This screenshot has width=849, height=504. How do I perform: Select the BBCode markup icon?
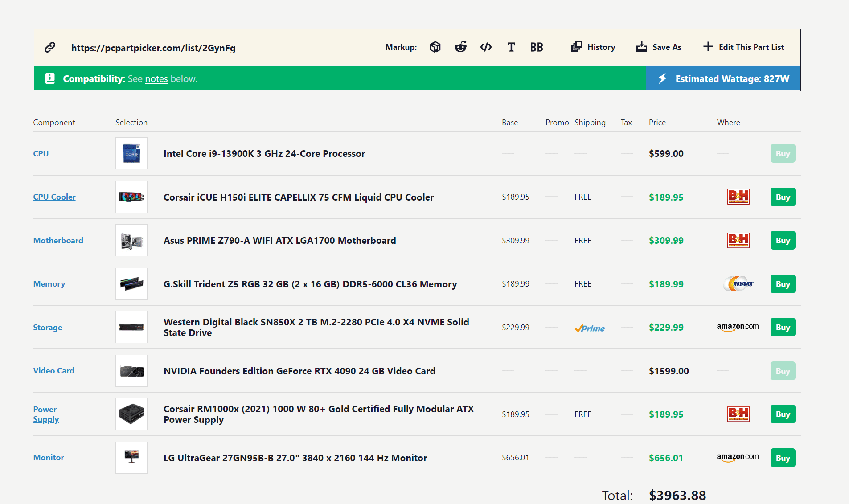[x=537, y=47]
